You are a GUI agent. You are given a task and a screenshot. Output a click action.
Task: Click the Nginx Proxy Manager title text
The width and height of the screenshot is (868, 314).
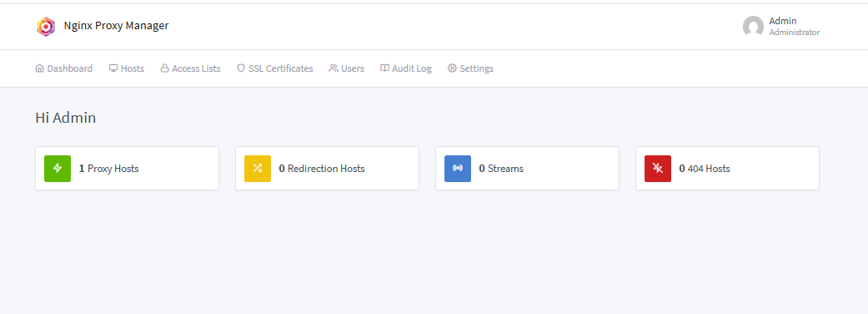[x=116, y=26]
